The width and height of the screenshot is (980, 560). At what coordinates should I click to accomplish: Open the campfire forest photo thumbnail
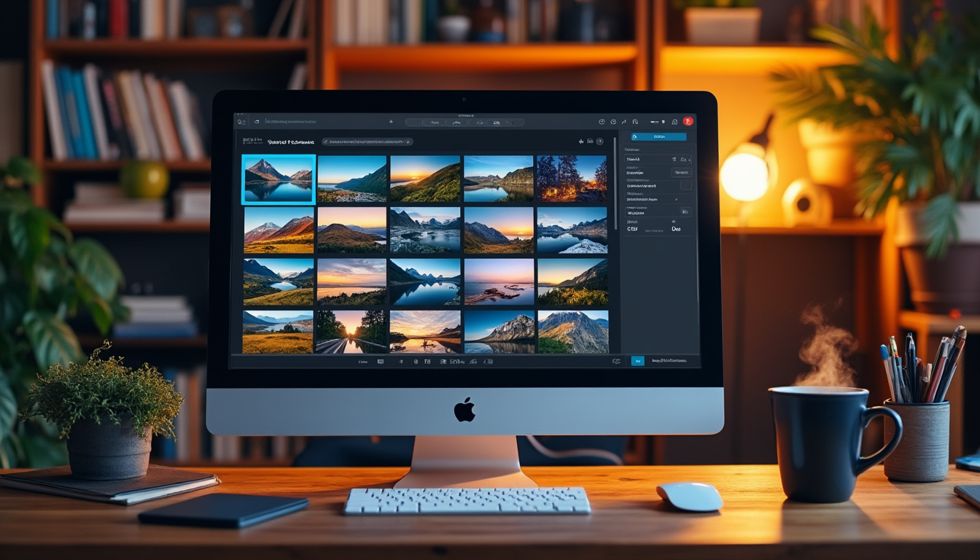coord(572,179)
